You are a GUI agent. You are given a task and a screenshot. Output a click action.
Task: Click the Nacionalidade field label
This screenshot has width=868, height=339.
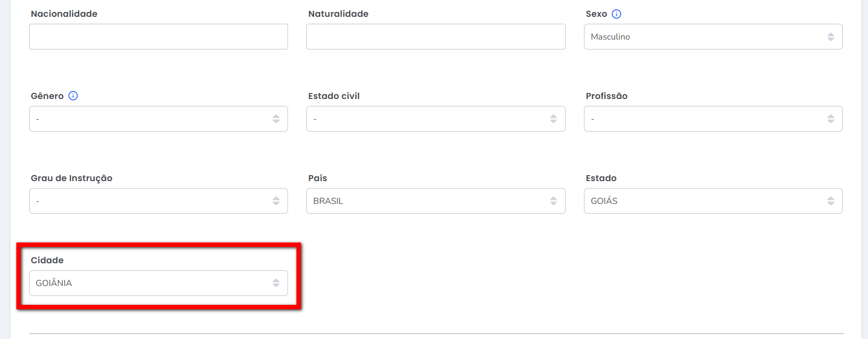(x=64, y=14)
